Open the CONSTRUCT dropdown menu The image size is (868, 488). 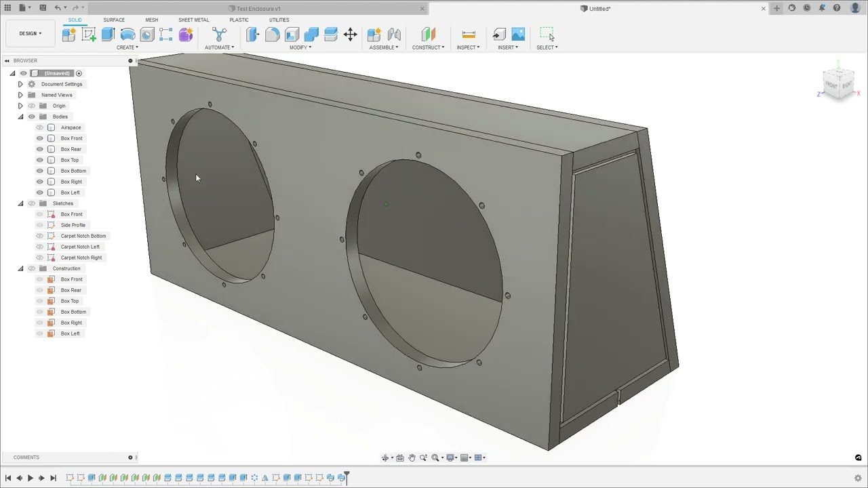coord(428,47)
